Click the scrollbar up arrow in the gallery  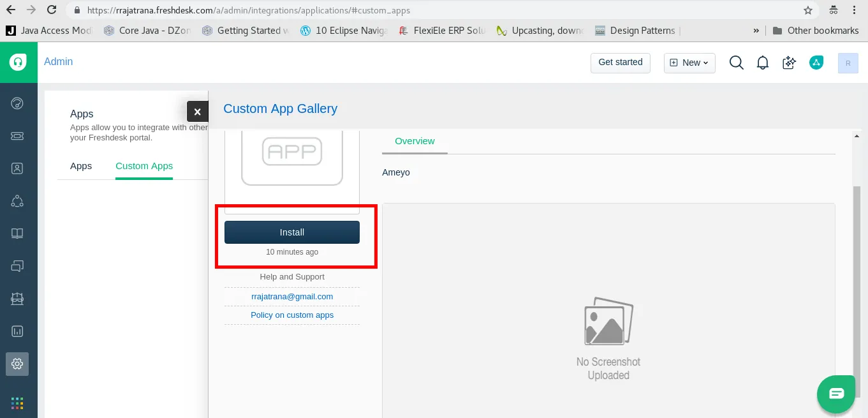[x=857, y=135]
